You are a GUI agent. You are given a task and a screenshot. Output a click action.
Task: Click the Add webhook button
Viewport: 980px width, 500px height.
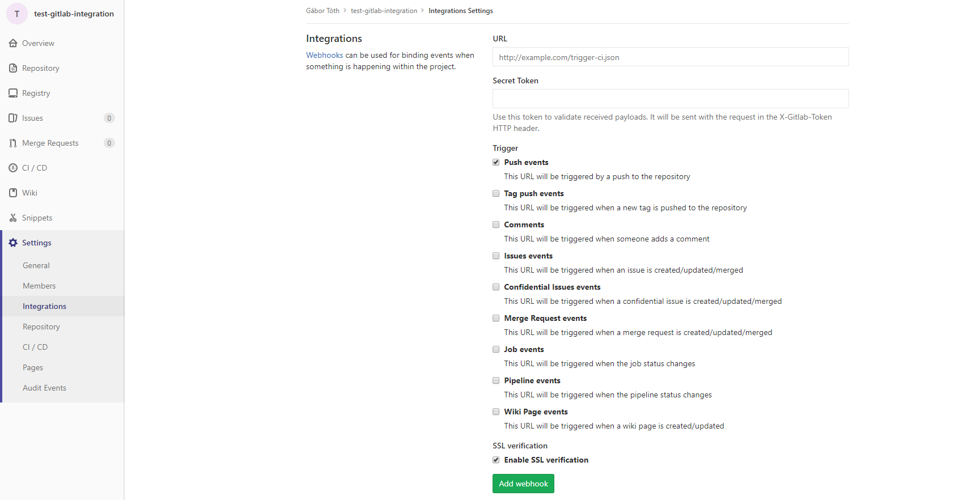tap(523, 484)
